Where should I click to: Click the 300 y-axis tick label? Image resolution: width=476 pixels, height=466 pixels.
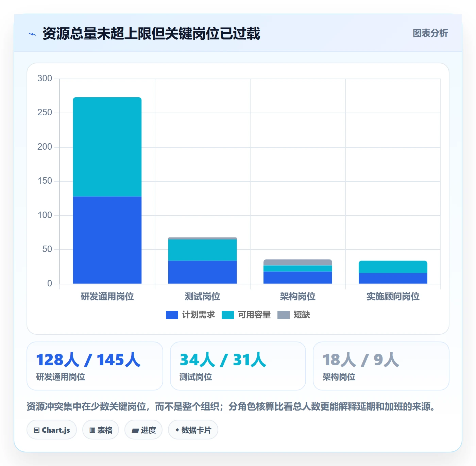point(45,79)
